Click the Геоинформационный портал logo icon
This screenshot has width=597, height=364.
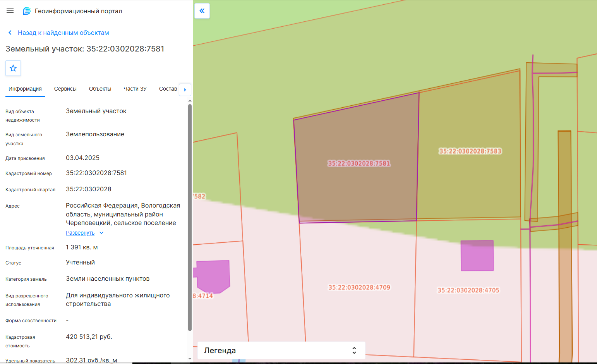(x=27, y=11)
